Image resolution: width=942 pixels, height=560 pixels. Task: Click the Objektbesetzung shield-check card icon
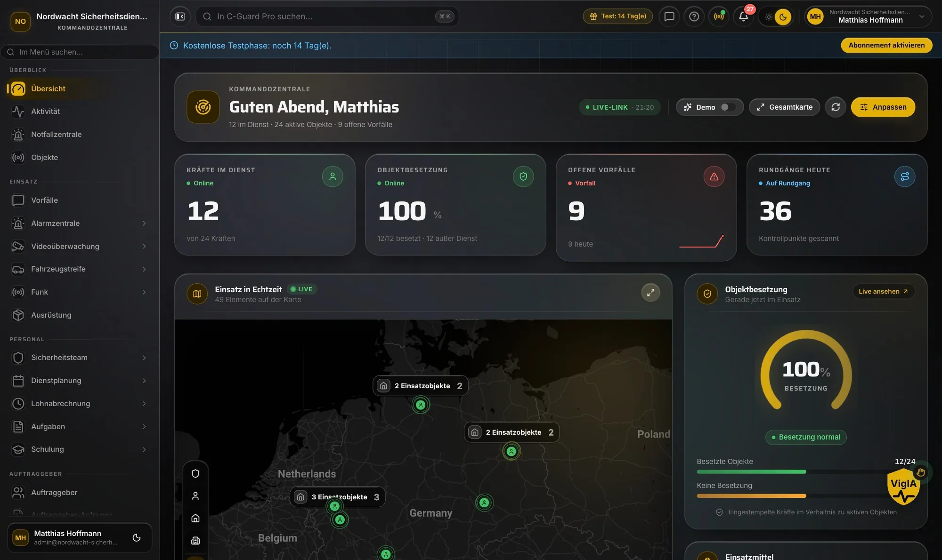coord(523,176)
